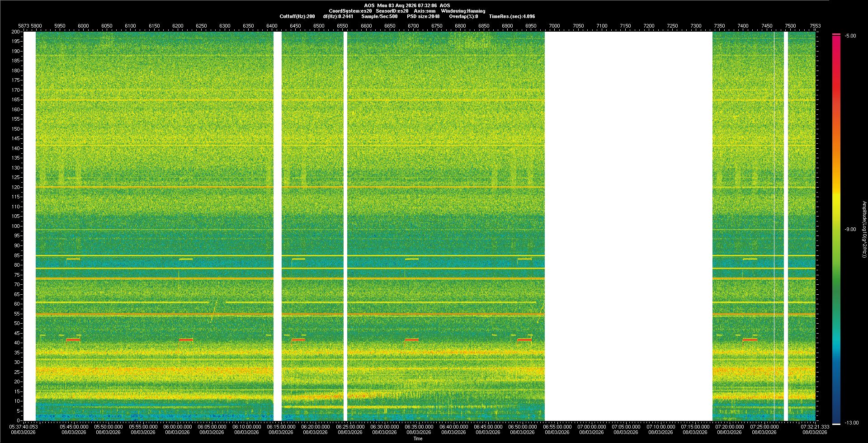Click the time label 07:25:00.000
Image resolution: width=868 pixels, height=443 pixels.
[x=764, y=426]
